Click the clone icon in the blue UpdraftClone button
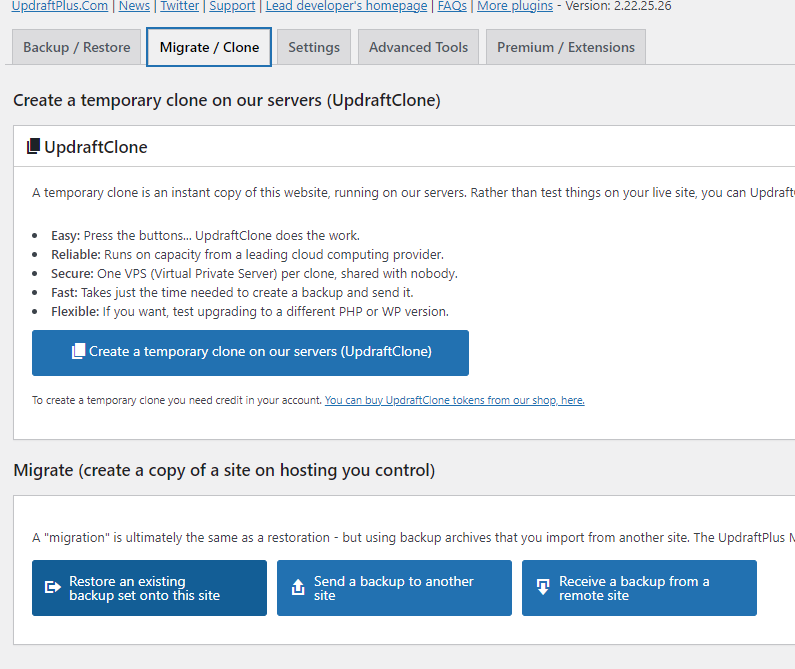This screenshot has width=795, height=669. (x=78, y=352)
